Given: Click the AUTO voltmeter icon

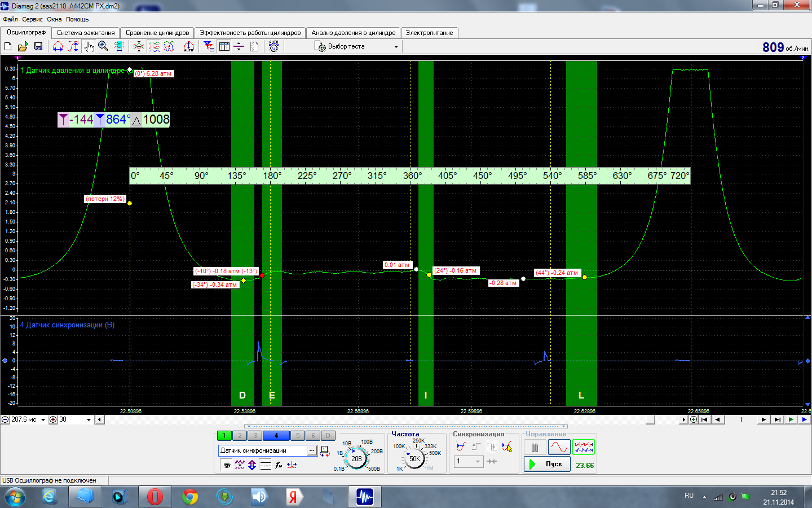Looking at the screenshot, I should coord(274,46).
